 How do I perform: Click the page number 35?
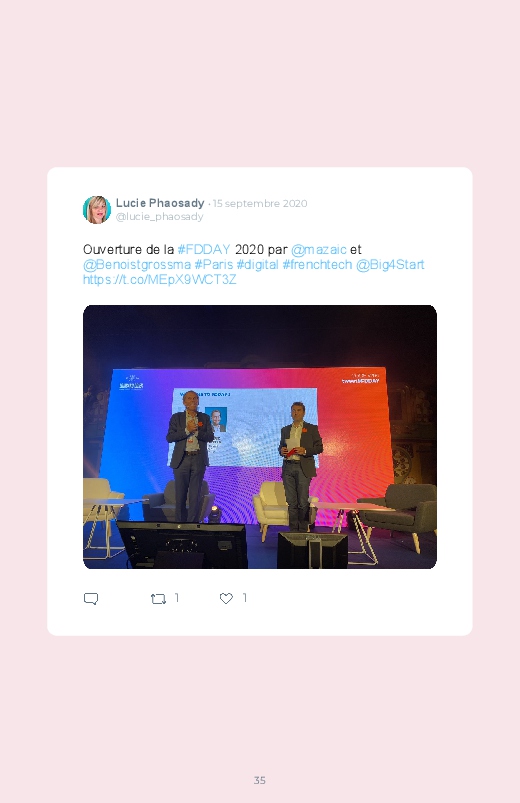(x=260, y=780)
